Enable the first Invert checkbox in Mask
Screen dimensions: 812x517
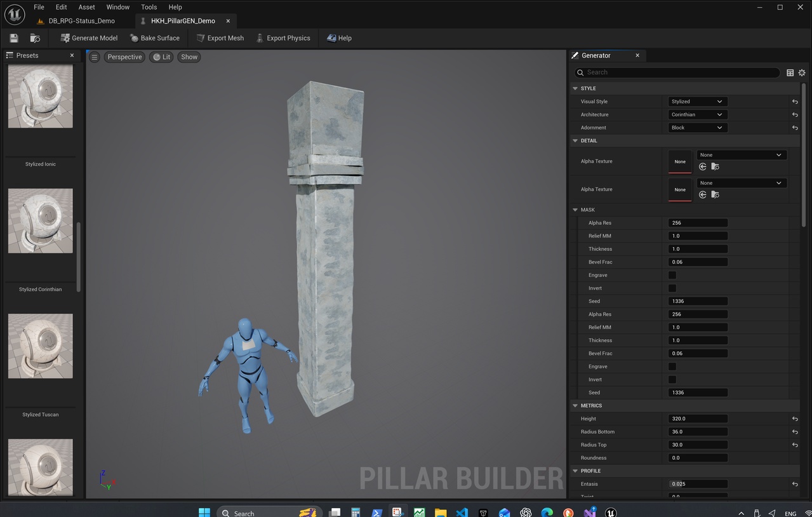(672, 288)
